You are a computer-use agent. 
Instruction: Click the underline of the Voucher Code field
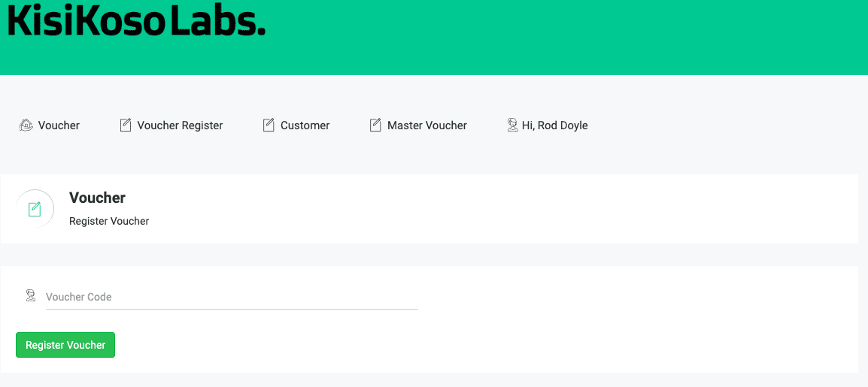coord(229,308)
